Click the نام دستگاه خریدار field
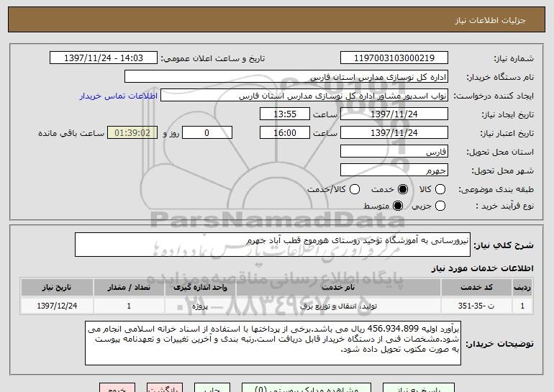Viewport: 554px width, 392px height. (286, 77)
